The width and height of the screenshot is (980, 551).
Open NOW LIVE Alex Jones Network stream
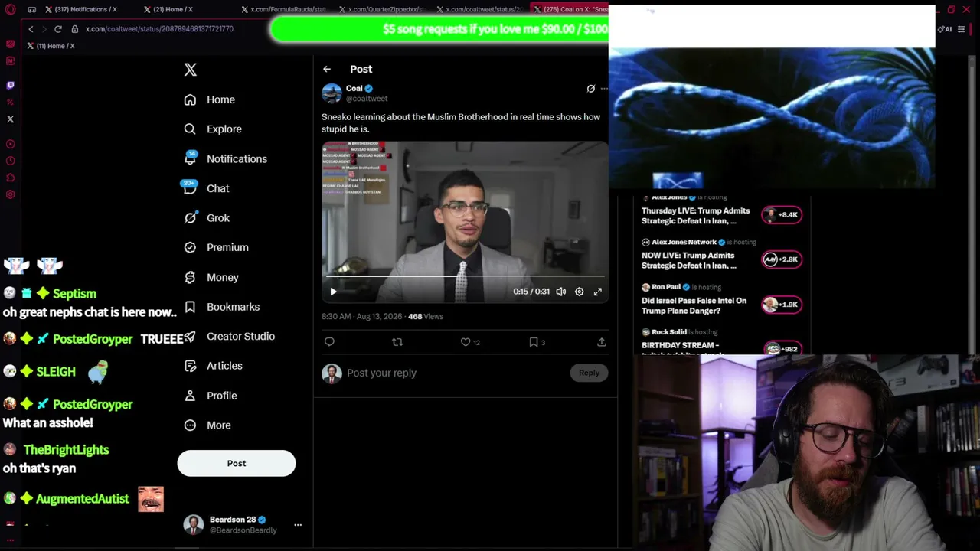pyautogui.click(x=688, y=260)
